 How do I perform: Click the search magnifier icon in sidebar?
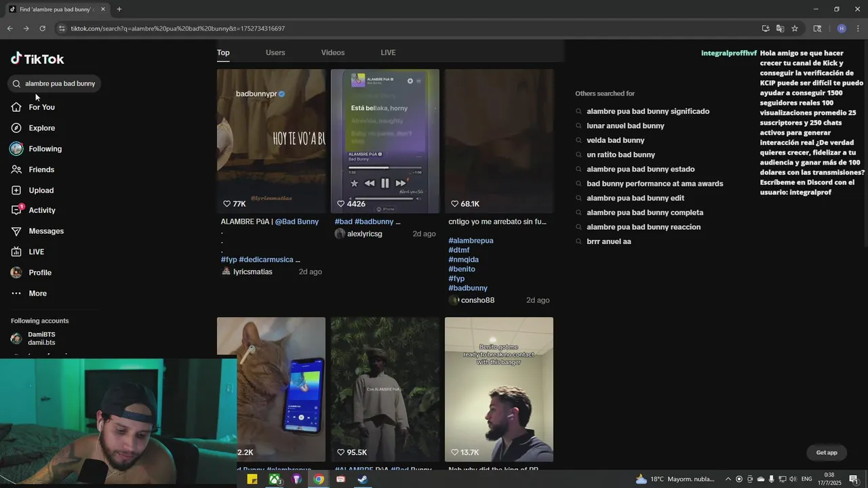16,84
